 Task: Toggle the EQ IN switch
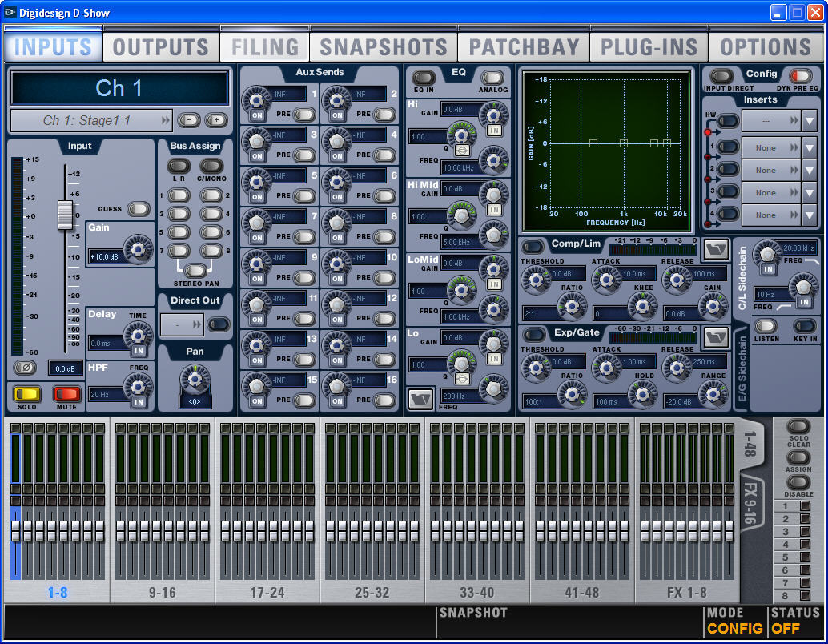pyautogui.click(x=424, y=78)
